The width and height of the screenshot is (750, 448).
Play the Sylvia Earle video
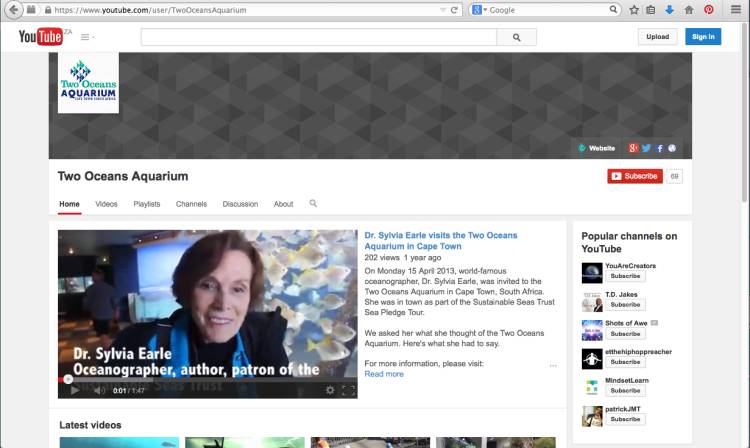[74, 390]
